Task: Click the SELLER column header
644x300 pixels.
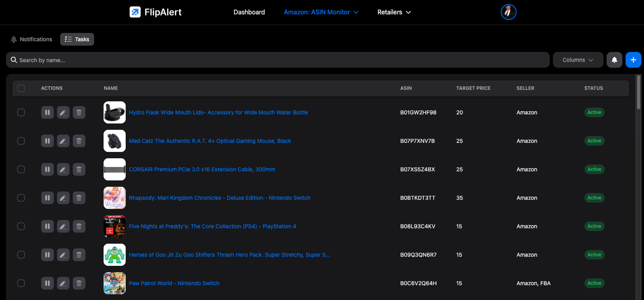Action: tap(525, 88)
